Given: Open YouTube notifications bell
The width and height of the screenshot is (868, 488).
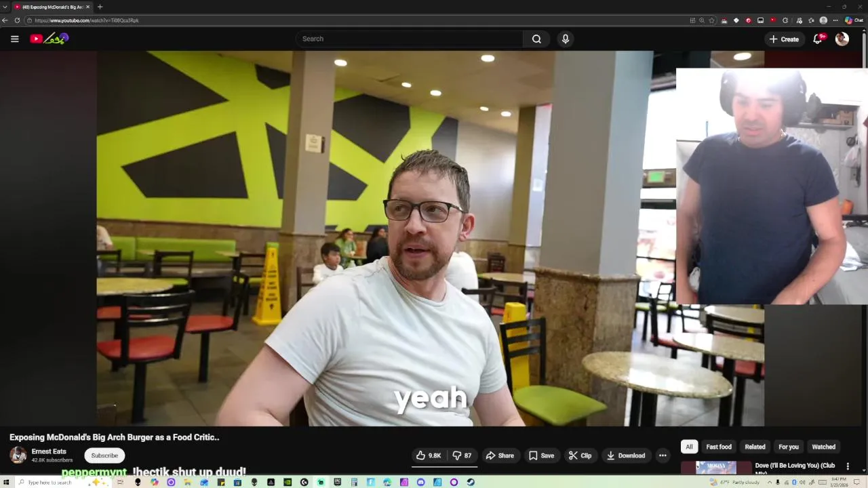Looking at the screenshot, I should (818, 39).
